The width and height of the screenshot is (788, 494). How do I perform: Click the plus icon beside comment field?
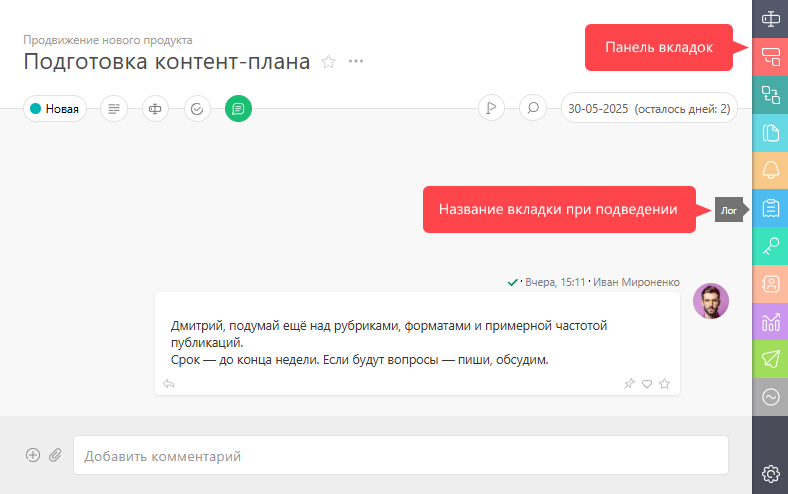[x=33, y=455]
